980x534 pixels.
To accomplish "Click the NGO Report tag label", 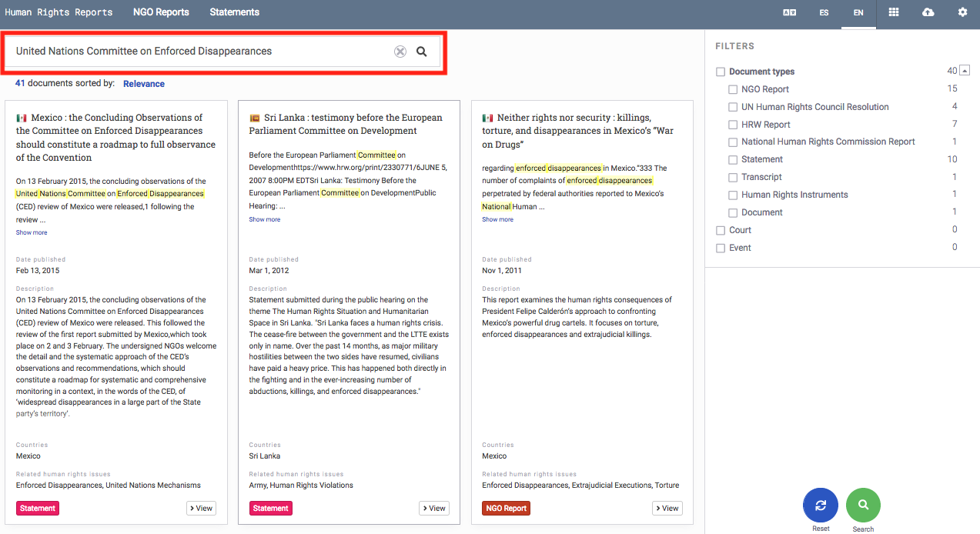I will (x=506, y=508).
